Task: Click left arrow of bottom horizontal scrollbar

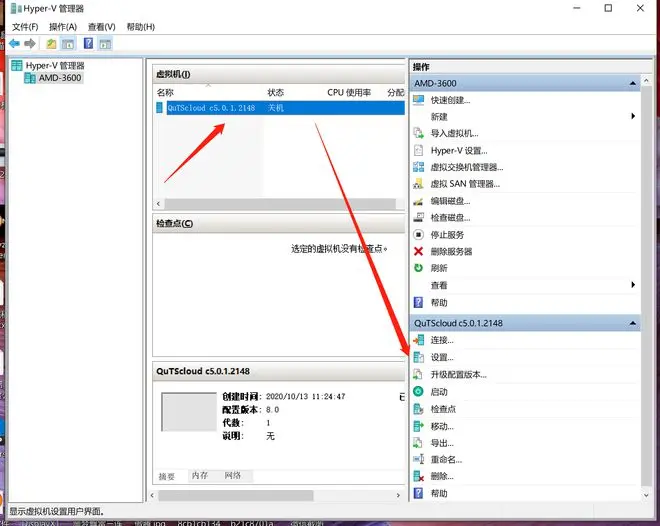Action: (x=152, y=495)
